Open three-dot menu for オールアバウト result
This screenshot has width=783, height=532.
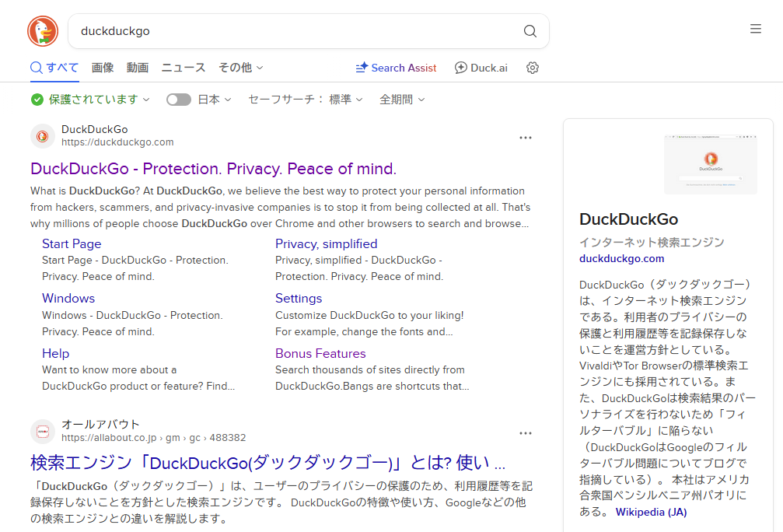pos(526,433)
